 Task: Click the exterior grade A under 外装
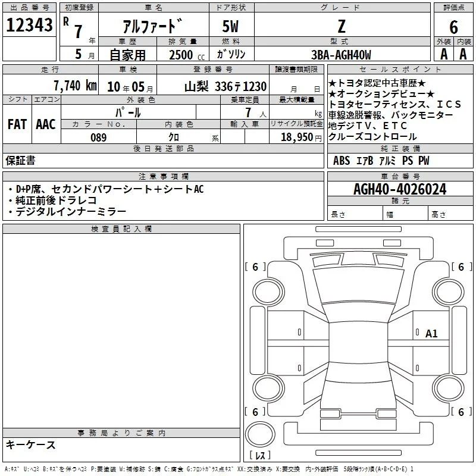pos(444,54)
